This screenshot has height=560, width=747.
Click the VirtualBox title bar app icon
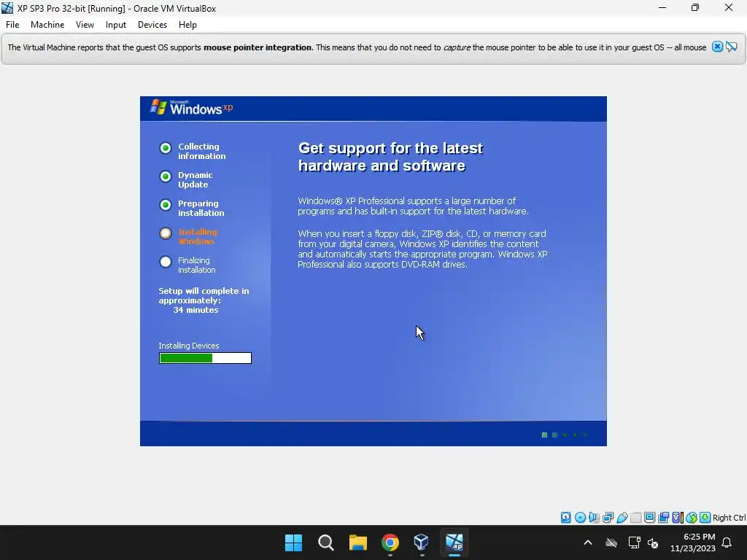click(x=7, y=8)
